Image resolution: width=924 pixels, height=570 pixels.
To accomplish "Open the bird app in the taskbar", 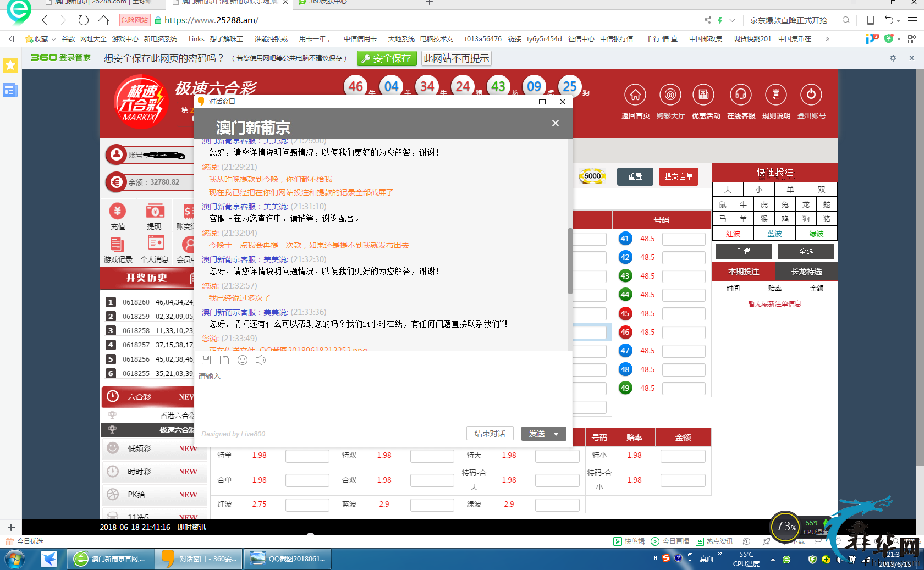I will click(49, 559).
